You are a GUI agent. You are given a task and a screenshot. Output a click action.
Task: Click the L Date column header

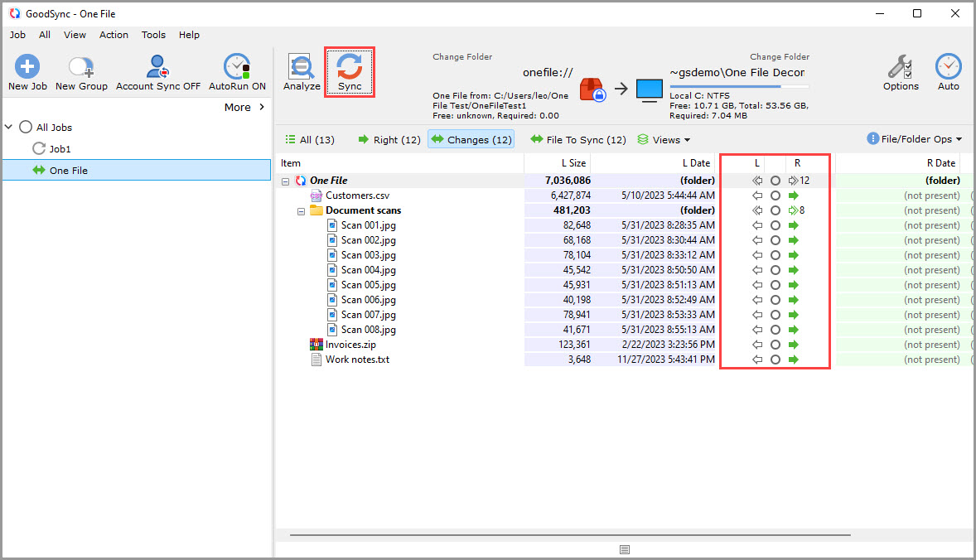(x=654, y=163)
